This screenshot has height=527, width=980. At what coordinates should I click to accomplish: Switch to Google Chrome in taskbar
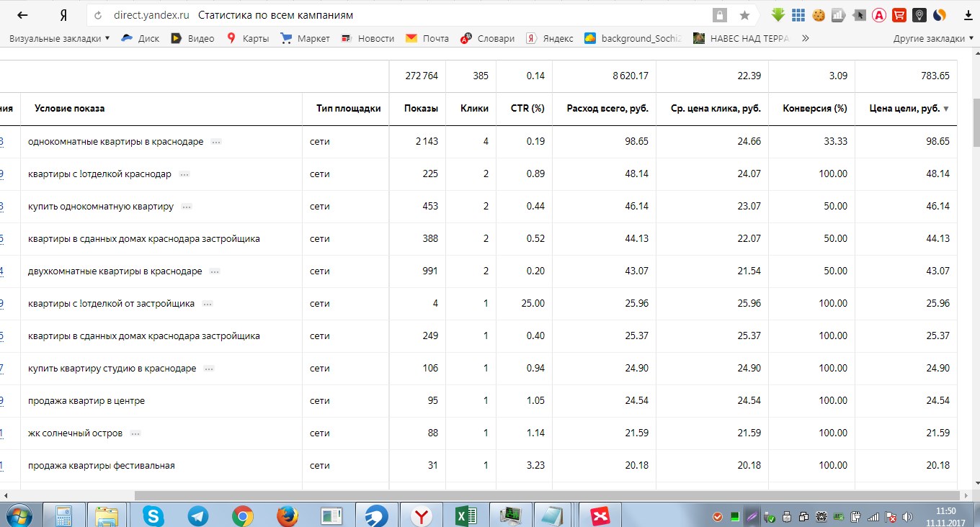tap(243, 515)
